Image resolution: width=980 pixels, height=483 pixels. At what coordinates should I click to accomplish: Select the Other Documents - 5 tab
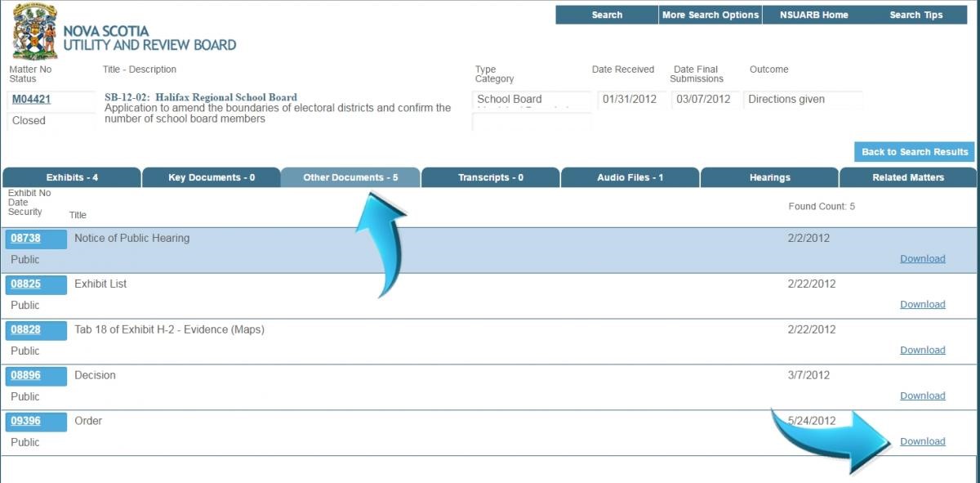point(350,177)
